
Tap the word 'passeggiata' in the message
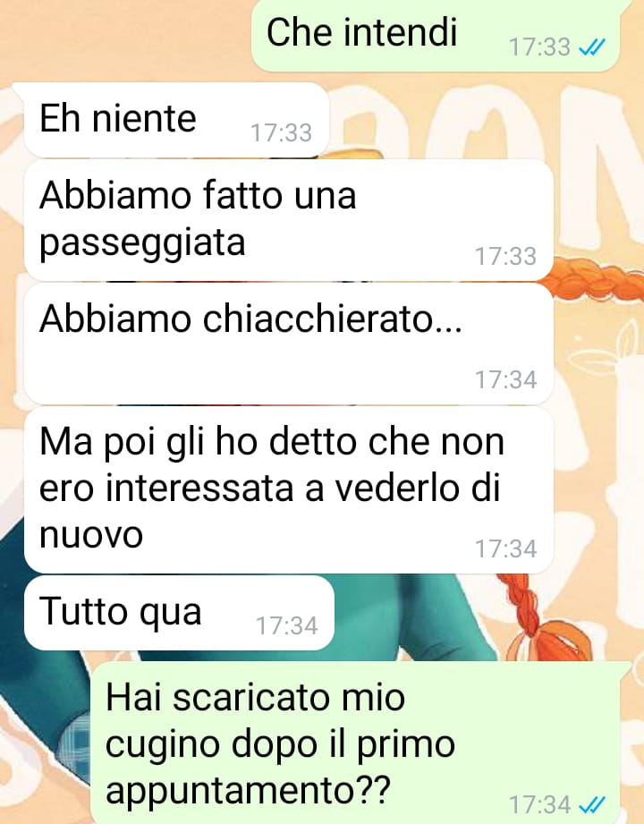pyautogui.click(x=142, y=243)
